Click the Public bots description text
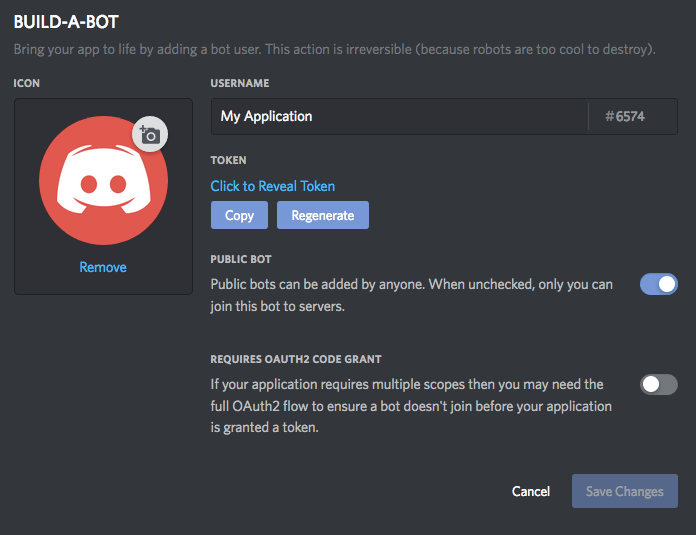This screenshot has width=696, height=535. 411,295
